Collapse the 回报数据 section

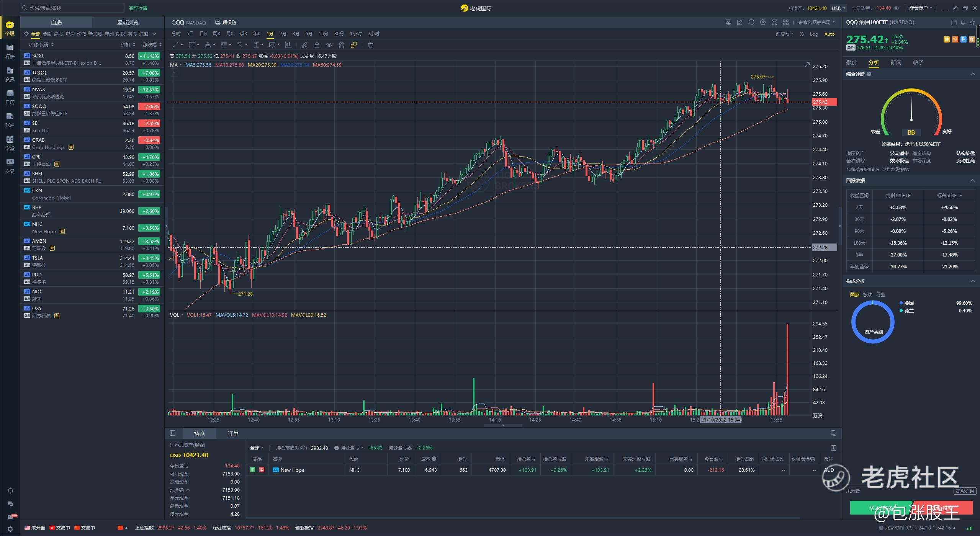click(x=972, y=181)
